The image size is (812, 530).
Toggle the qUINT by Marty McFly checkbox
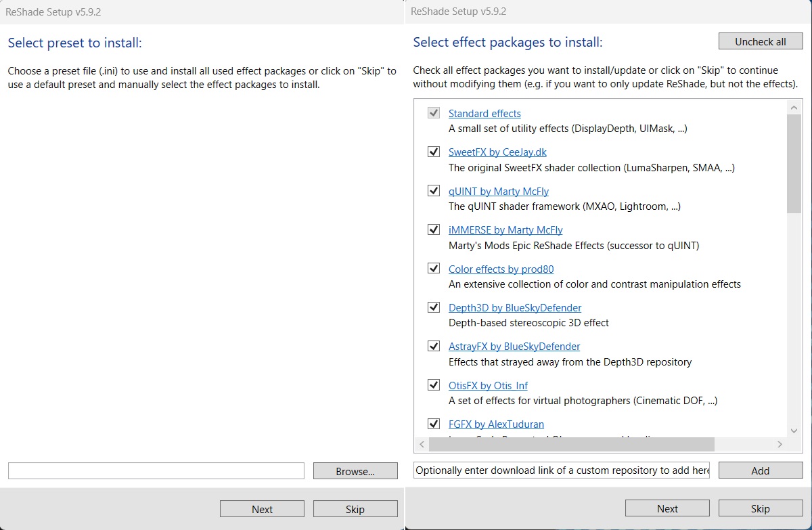tap(434, 191)
